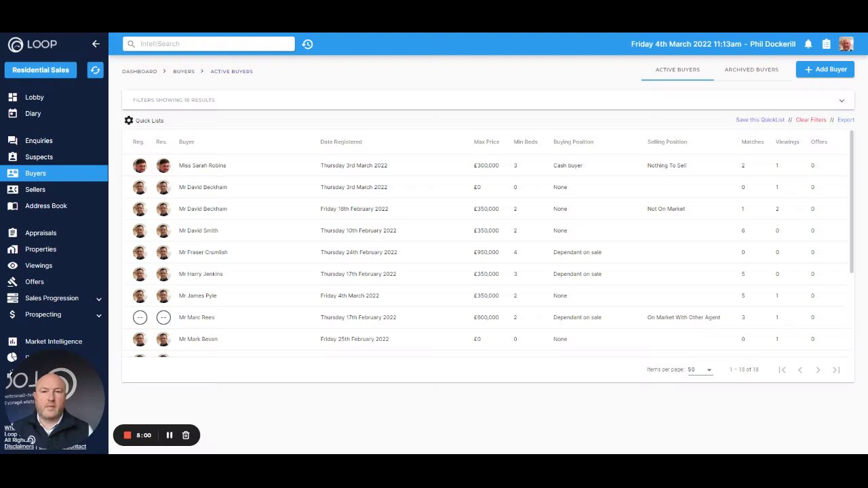
Task: Click 'On Market With Other Agent' cell
Action: 684,317
